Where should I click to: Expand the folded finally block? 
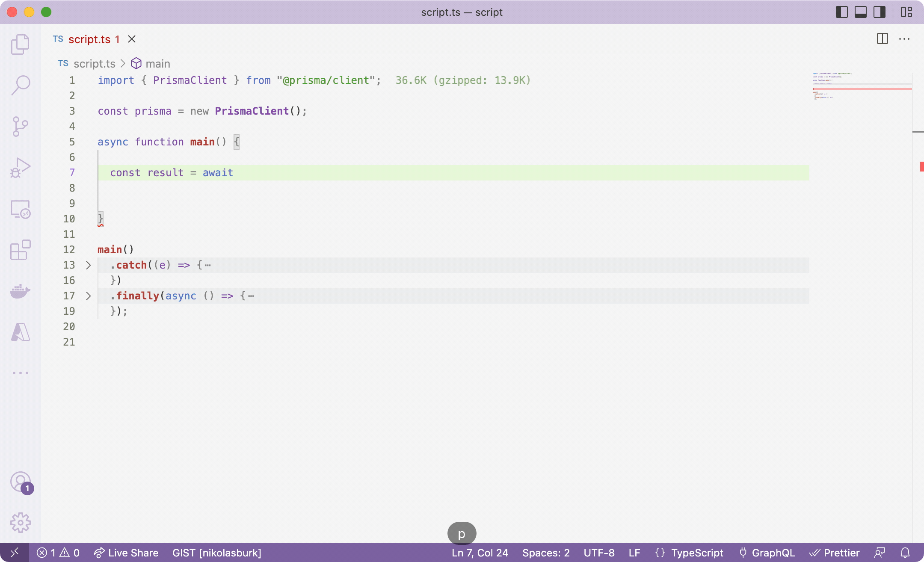[x=88, y=296]
